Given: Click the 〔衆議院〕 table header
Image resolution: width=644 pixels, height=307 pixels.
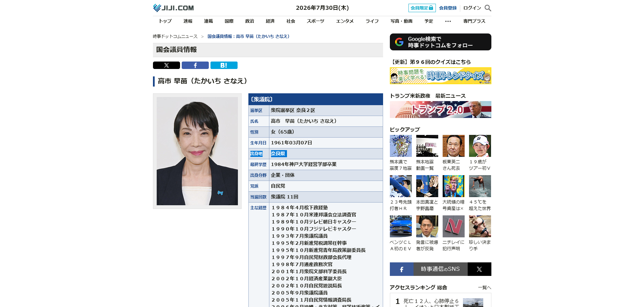Looking at the screenshot, I should 316,99.
